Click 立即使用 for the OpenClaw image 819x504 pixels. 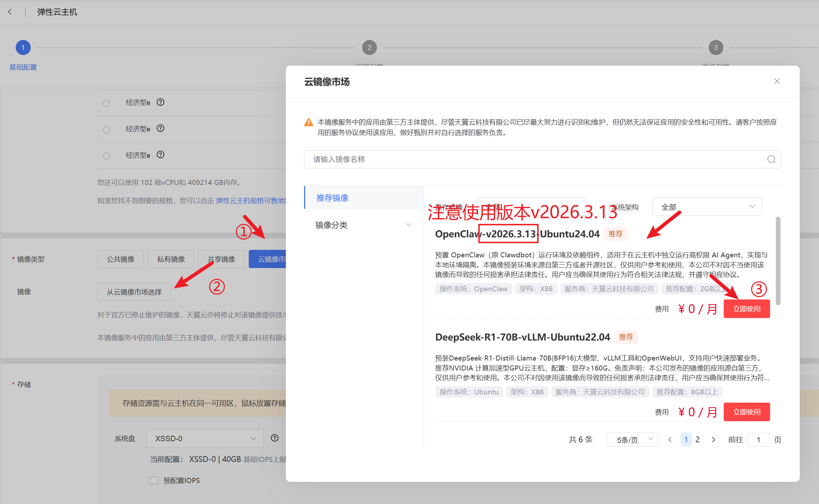tap(747, 309)
